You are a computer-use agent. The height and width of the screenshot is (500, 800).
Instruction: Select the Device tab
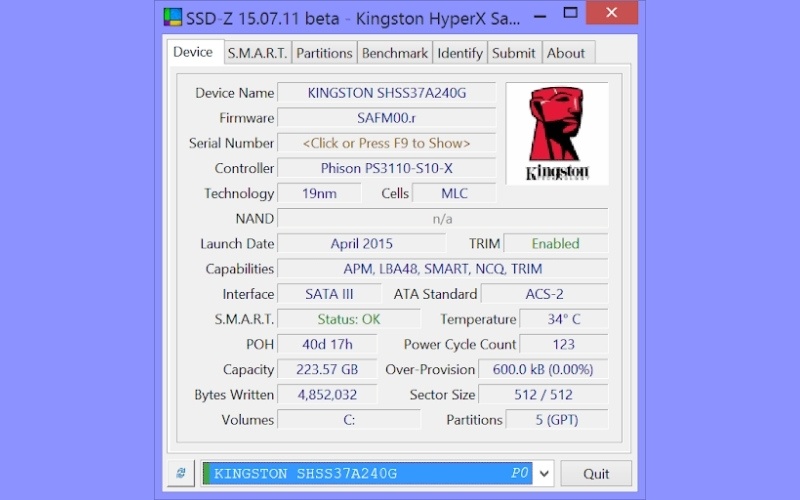pyautogui.click(x=193, y=52)
